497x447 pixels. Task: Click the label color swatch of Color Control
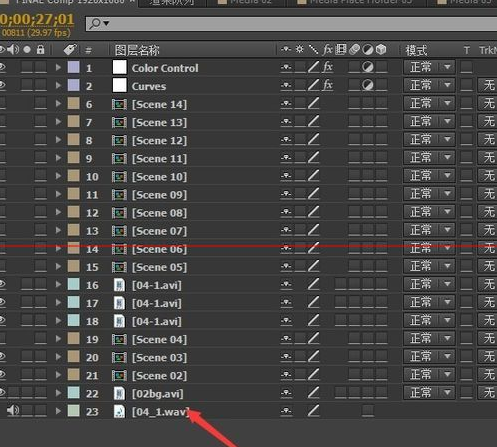(74, 67)
